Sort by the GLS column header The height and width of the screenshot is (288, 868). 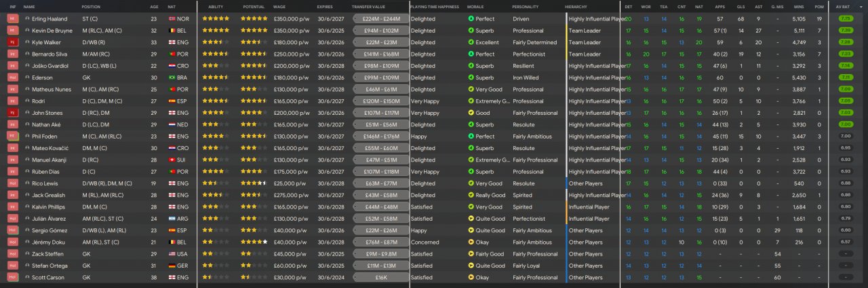click(x=741, y=6)
